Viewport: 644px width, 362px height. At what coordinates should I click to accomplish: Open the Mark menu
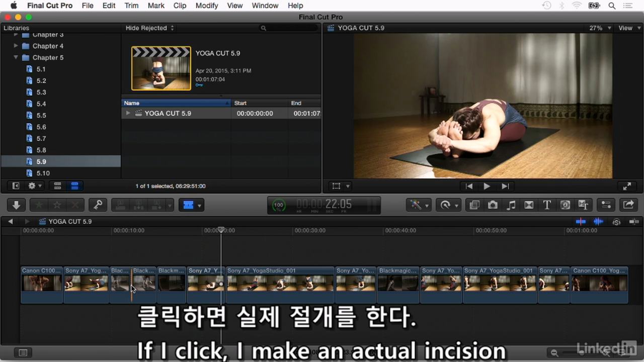(156, 6)
